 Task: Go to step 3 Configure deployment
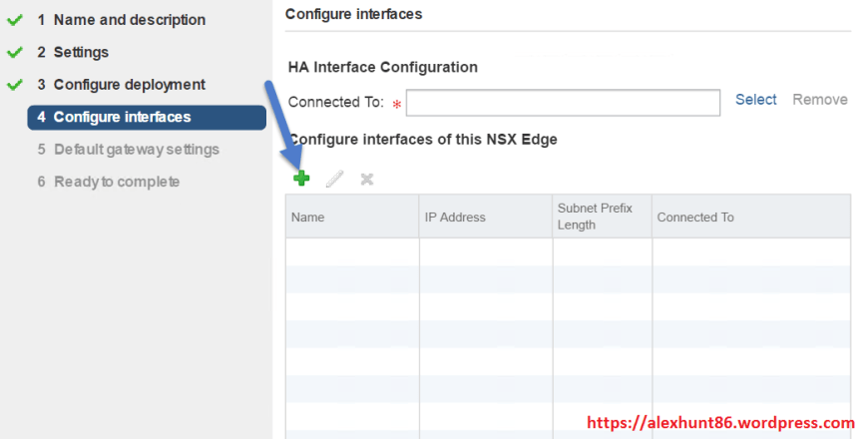(x=122, y=85)
